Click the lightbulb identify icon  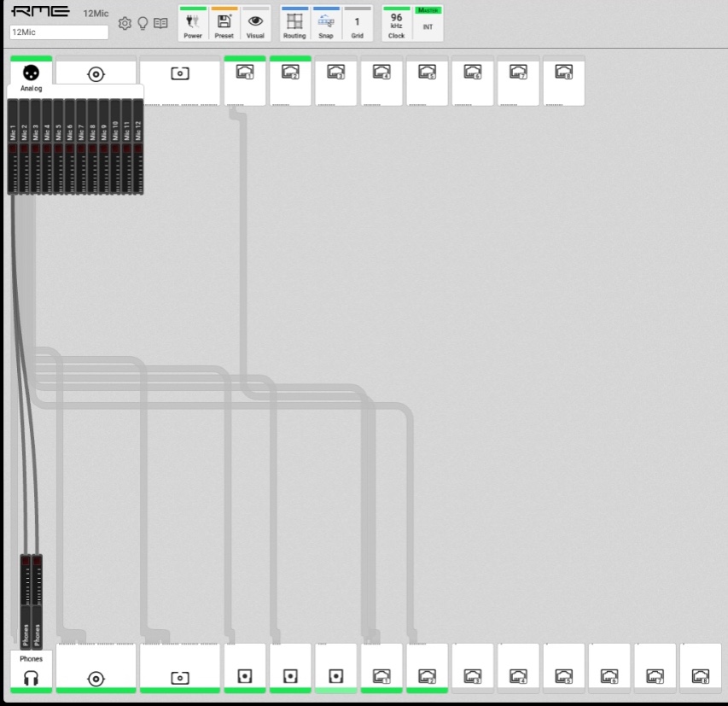coord(143,23)
